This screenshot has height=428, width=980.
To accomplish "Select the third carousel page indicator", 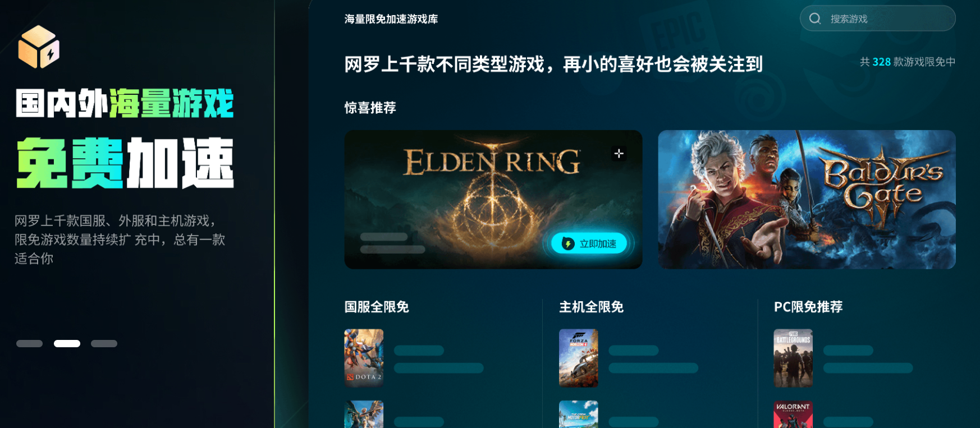I will click(104, 343).
